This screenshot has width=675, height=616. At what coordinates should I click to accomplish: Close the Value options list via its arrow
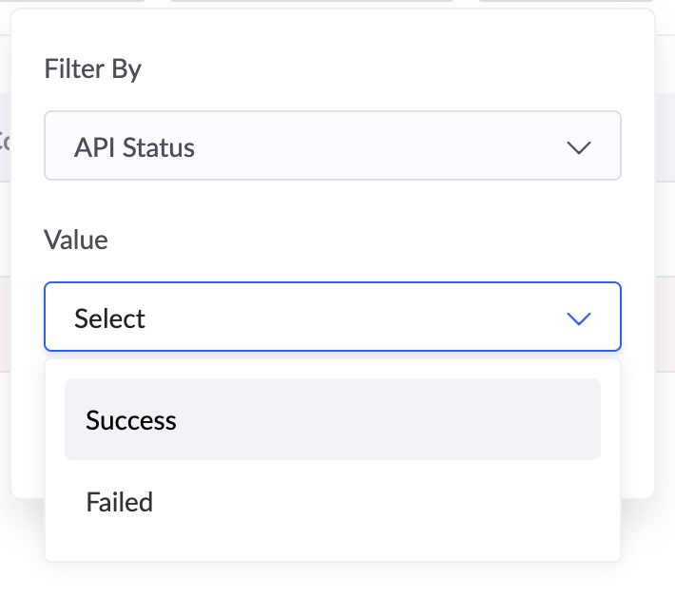tap(578, 318)
